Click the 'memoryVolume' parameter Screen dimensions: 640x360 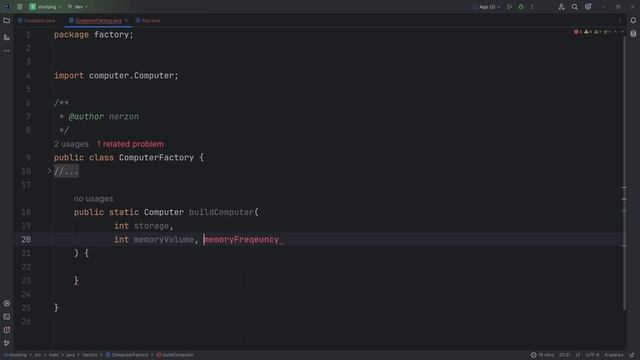[x=164, y=240]
